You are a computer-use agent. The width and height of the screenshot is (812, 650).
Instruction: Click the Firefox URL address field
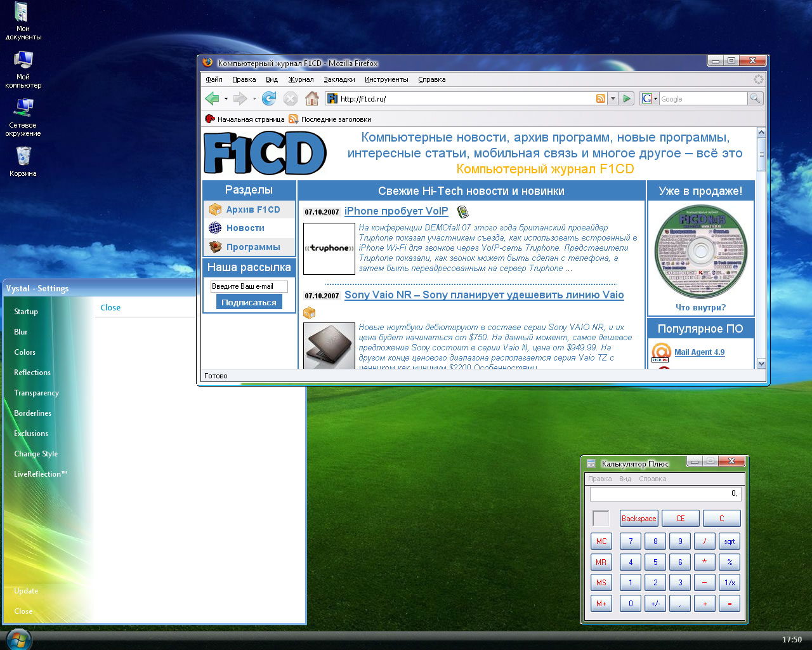click(x=466, y=98)
